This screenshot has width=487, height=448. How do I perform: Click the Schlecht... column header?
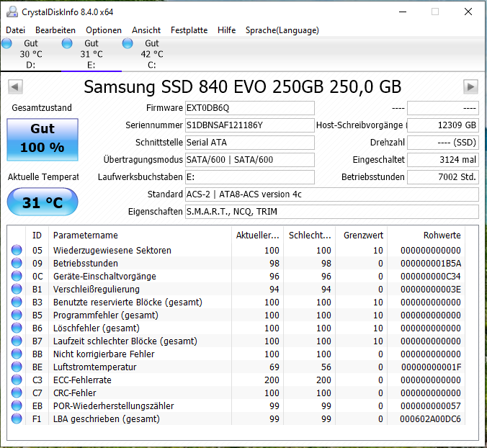pyautogui.click(x=309, y=236)
